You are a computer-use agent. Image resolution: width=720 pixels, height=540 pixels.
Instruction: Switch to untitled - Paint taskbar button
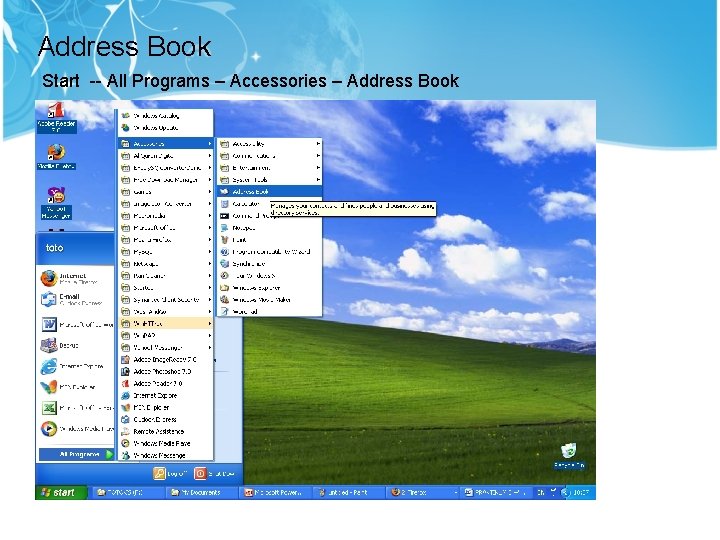(x=349, y=493)
